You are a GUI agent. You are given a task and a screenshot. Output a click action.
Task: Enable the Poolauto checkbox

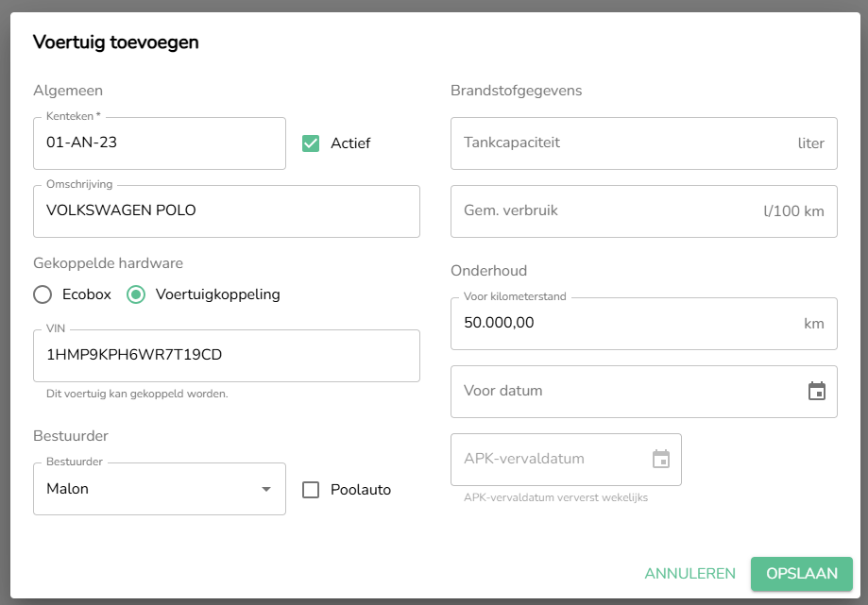coord(311,490)
